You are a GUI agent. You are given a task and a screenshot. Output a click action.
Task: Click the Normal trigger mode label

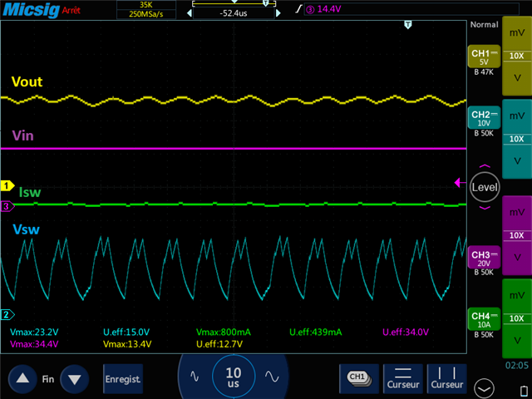(x=484, y=24)
